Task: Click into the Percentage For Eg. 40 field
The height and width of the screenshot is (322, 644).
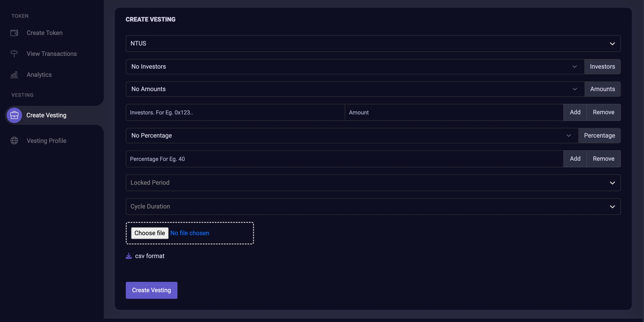Action: (344, 159)
